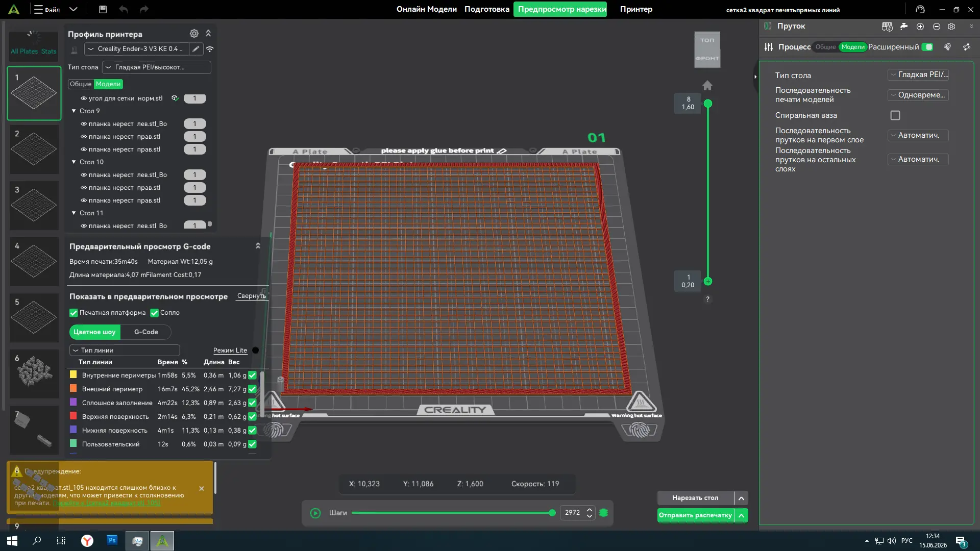
Task: Toggle the Спиральная ваза checkbox
Action: (895, 116)
